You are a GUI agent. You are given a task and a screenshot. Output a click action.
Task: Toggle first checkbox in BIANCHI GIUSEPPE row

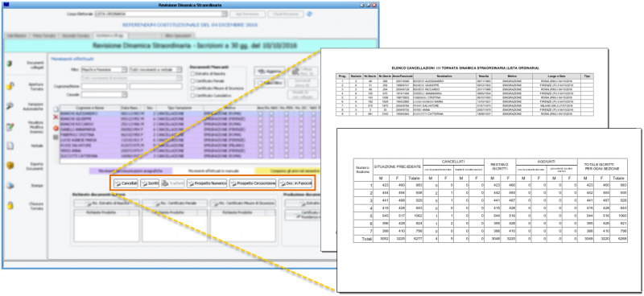pos(260,119)
